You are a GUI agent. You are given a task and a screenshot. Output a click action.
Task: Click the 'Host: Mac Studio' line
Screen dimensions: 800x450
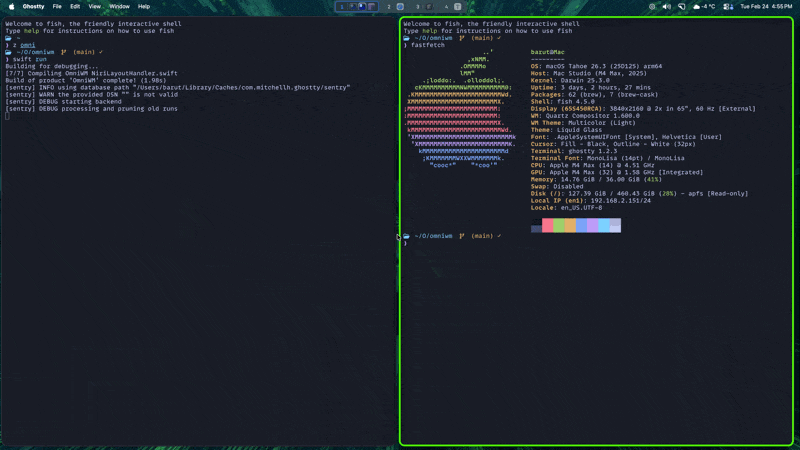pyautogui.click(x=589, y=73)
